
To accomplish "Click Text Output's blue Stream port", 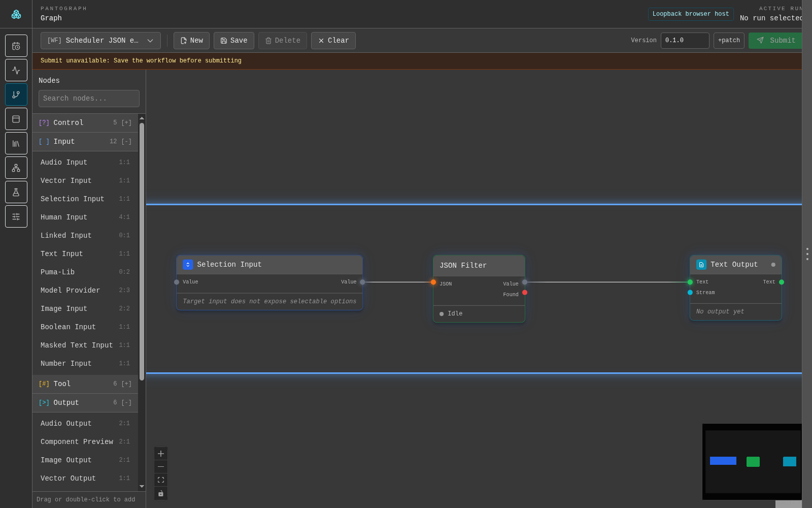I will [690, 293].
